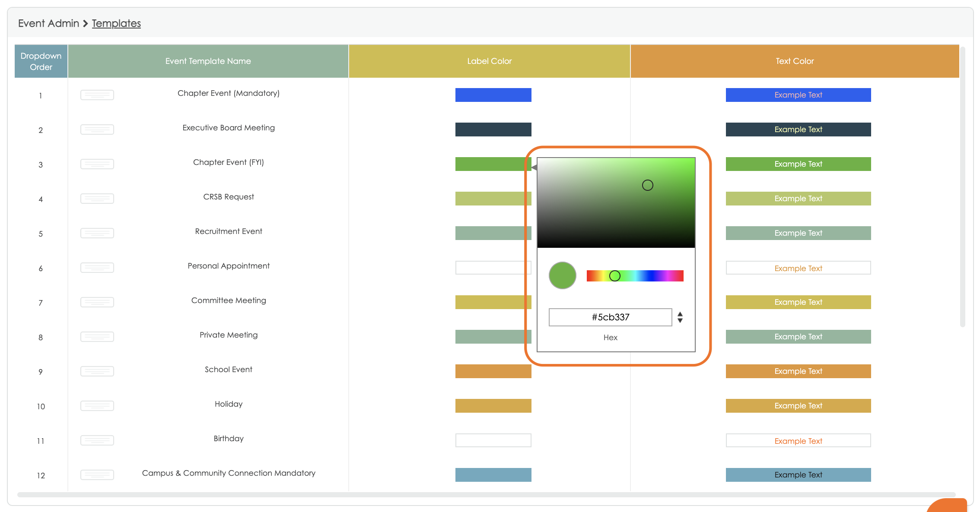This screenshot has height=512, width=980.
Task: Click Campus & Community Connection label swatch
Action: click(493, 475)
